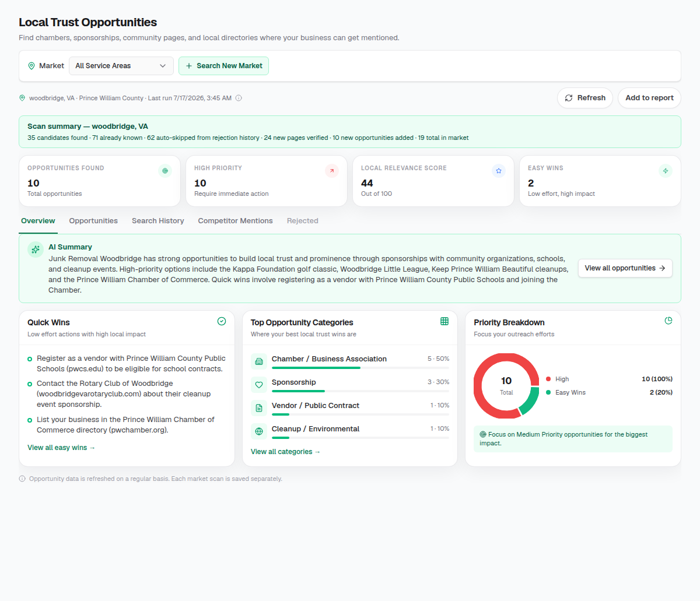Click the star icon in Local Relevance Score card
700x601 pixels.
[499, 171]
